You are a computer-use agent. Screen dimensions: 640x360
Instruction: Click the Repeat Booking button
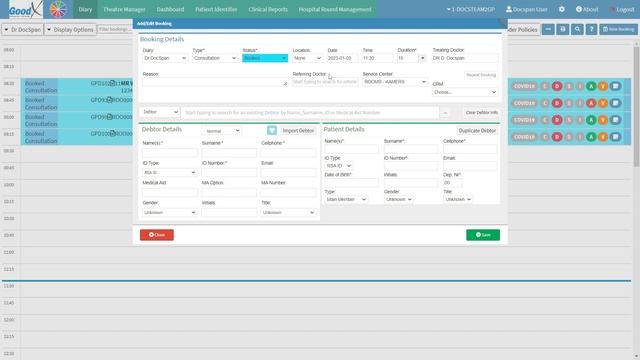click(481, 75)
